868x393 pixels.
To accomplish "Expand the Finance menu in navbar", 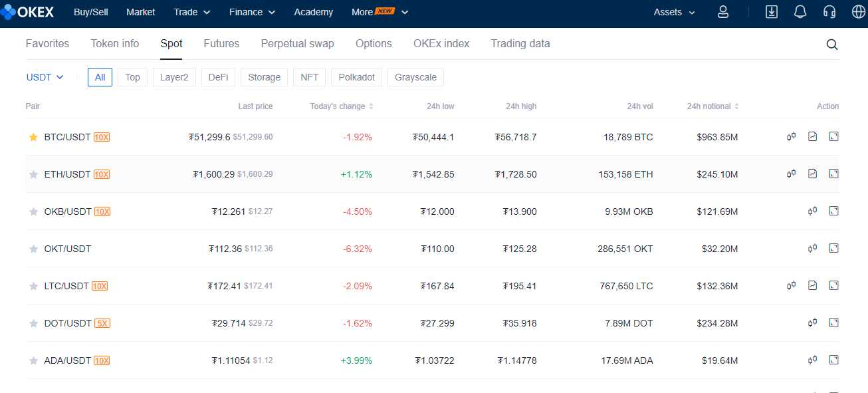I will coord(252,12).
